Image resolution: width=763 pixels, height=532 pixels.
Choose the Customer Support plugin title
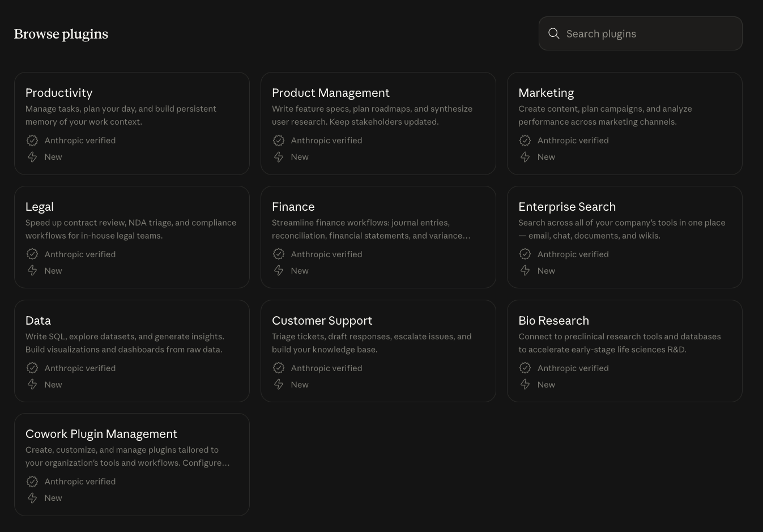(x=322, y=321)
